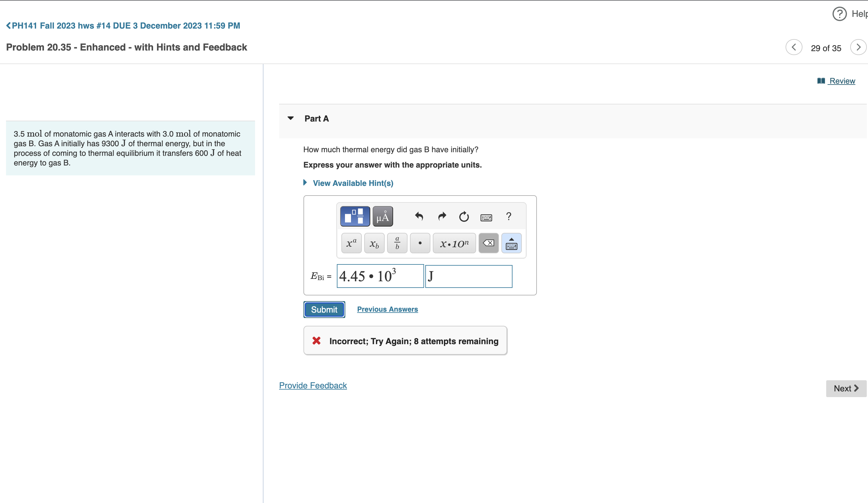Click the undo arrow icon
Image resolution: width=868 pixels, height=503 pixels.
[418, 217]
